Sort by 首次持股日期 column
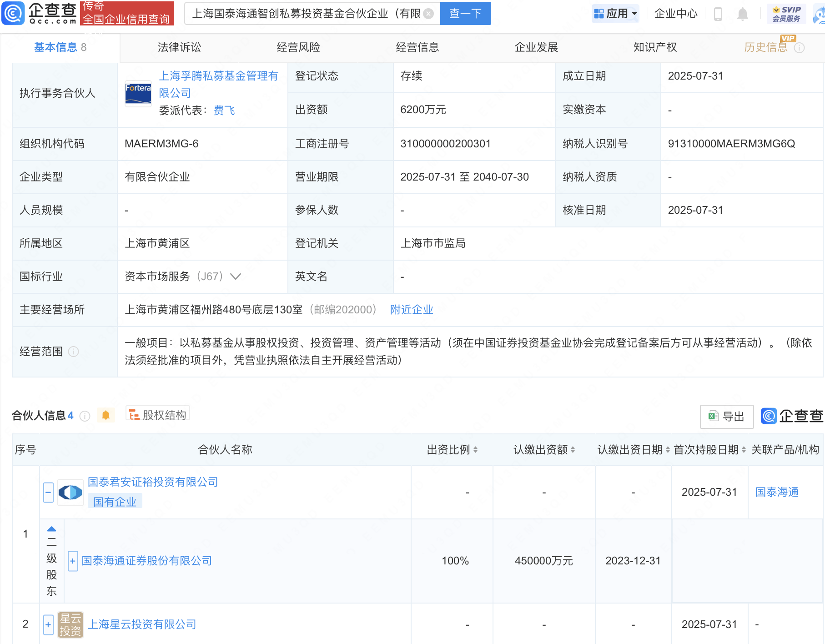The height and width of the screenshot is (644, 825). tap(744, 450)
